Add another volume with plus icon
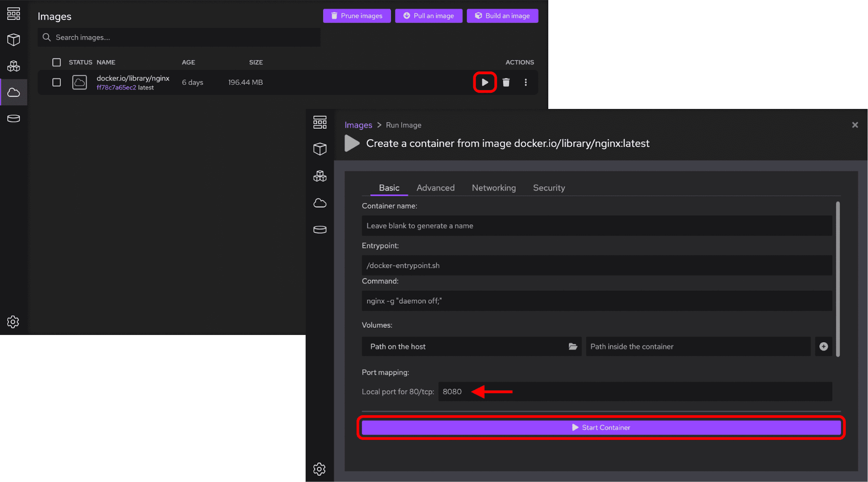The width and height of the screenshot is (868, 482). [x=824, y=347]
